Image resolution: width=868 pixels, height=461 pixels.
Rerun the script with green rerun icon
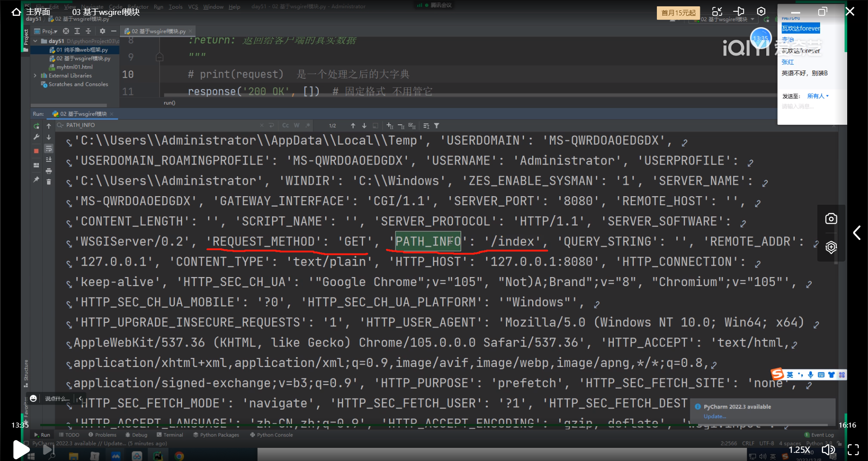tap(37, 126)
